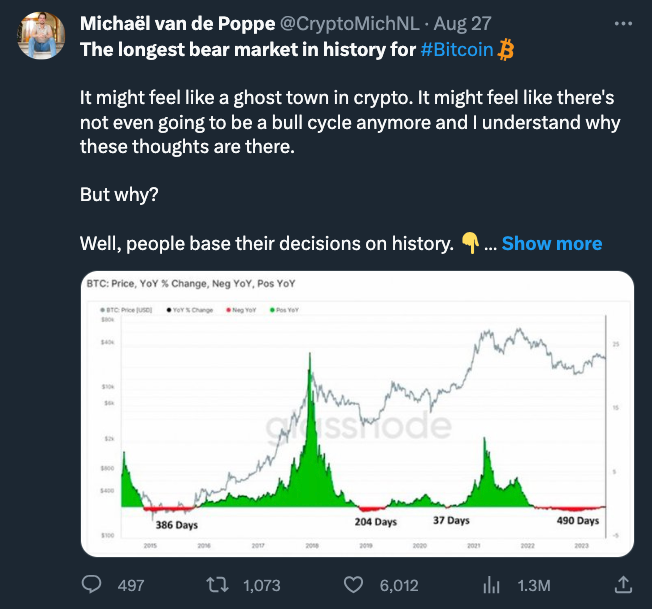This screenshot has height=609, width=652.
Task: Open the #Bitcoin hashtag link
Action: click(457, 49)
